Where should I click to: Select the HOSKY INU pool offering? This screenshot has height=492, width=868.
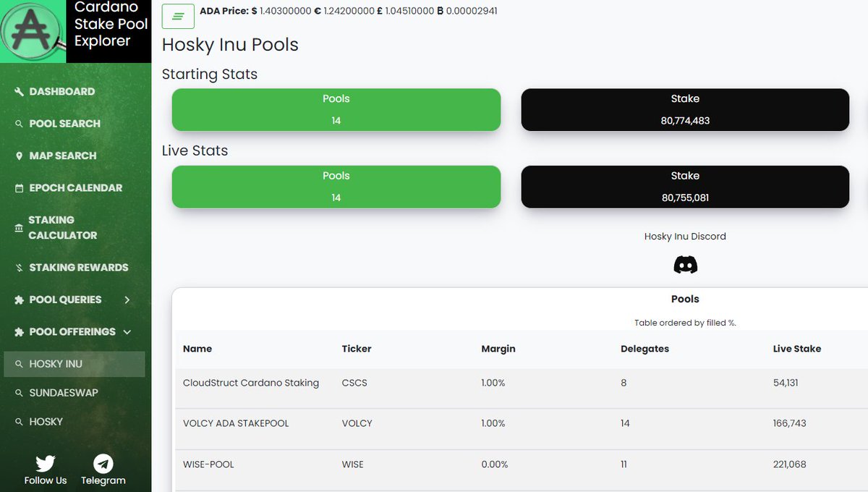[75, 364]
